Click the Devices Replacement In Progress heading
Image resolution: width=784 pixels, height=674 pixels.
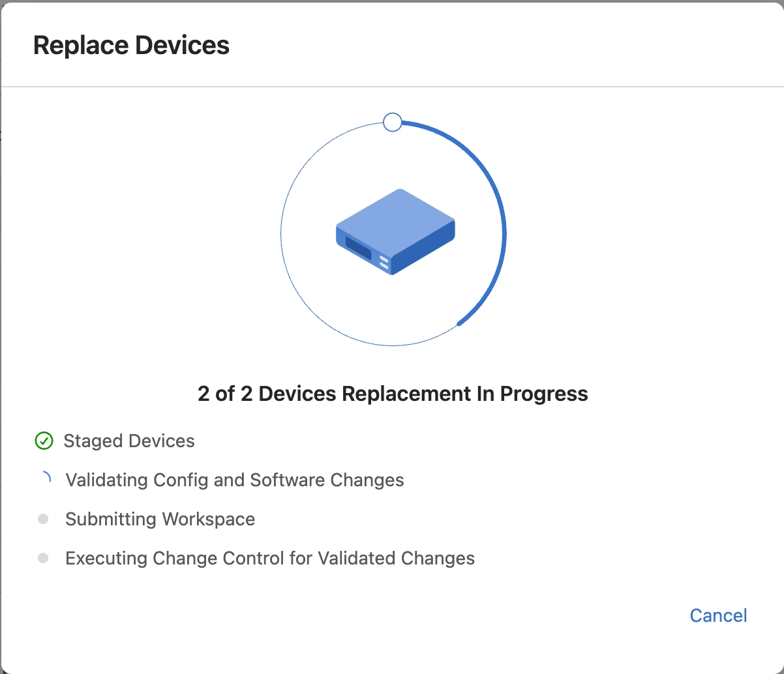[393, 394]
